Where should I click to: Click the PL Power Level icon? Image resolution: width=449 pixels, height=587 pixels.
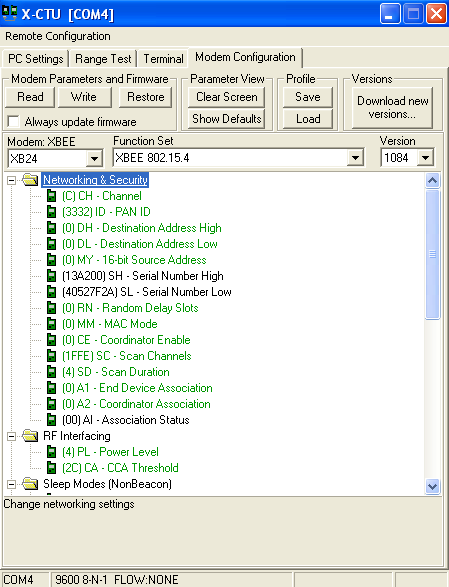(x=51, y=452)
